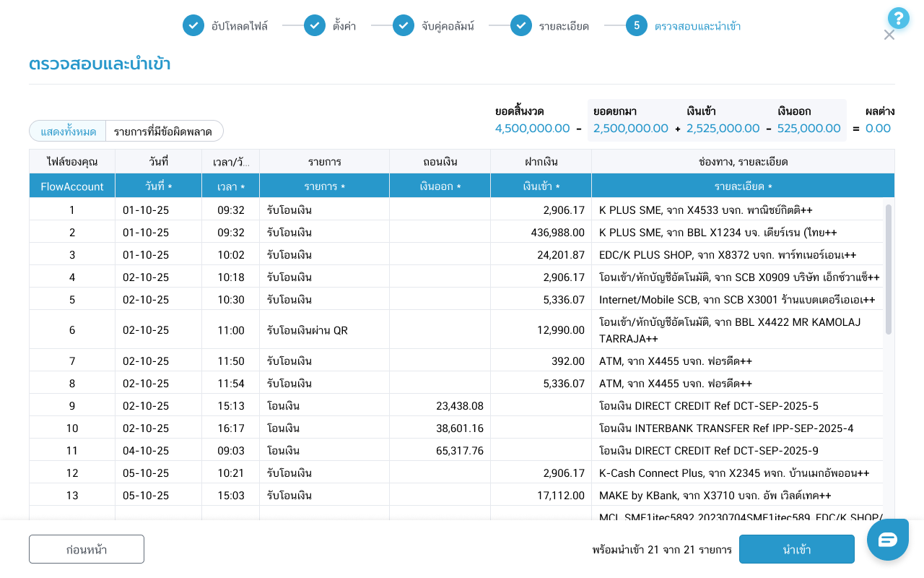Click the วันที่ * mapped column header

tap(158, 186)
